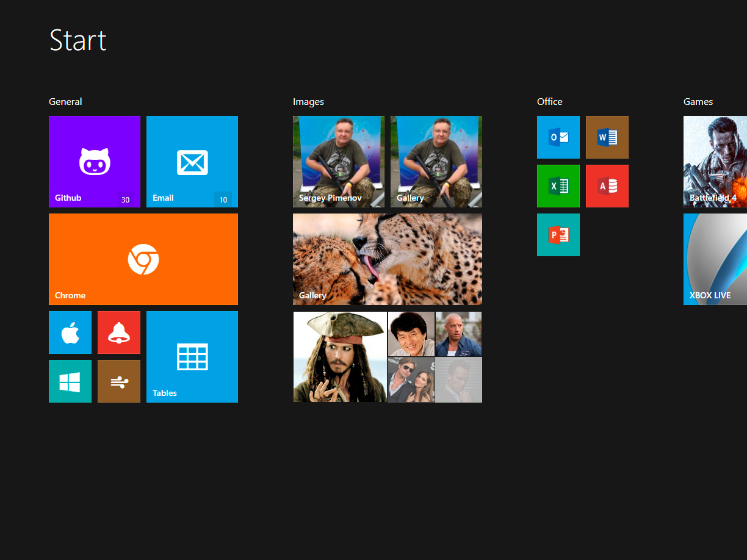Image resolution: width=747 pixels, height=560 pixels.
Task: Open the green Excel tile
Action: point(558,186)
